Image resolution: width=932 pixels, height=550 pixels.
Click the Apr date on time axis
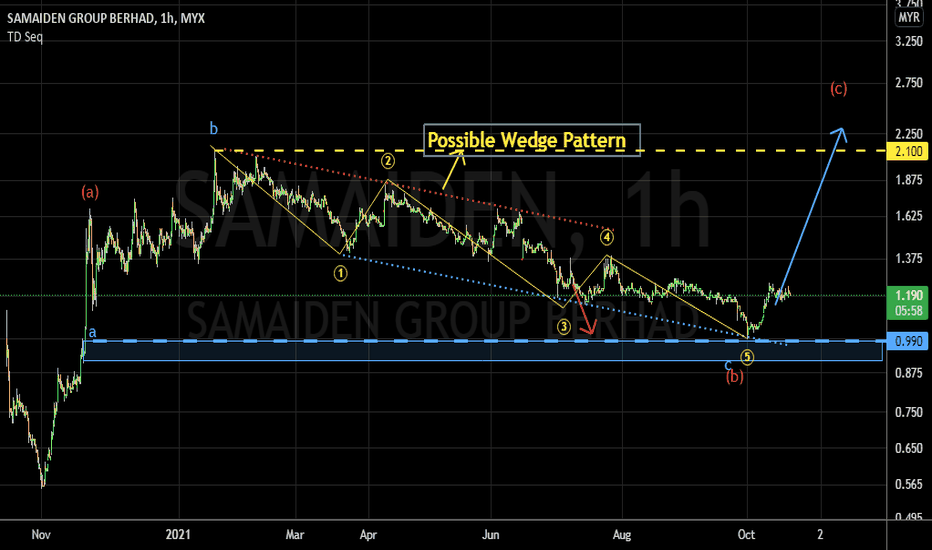point(369,535)
